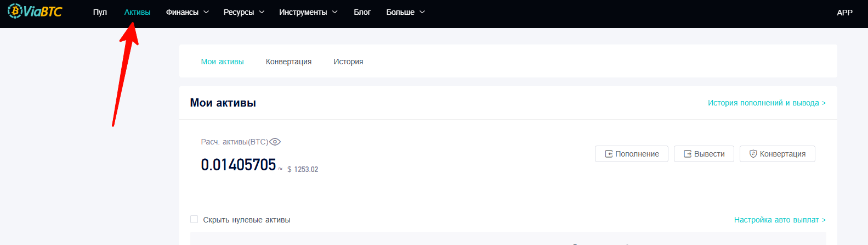Expand the Инструменты menu
The width and height of the screenshot is (868, 245).
click(x=308, y=12)
